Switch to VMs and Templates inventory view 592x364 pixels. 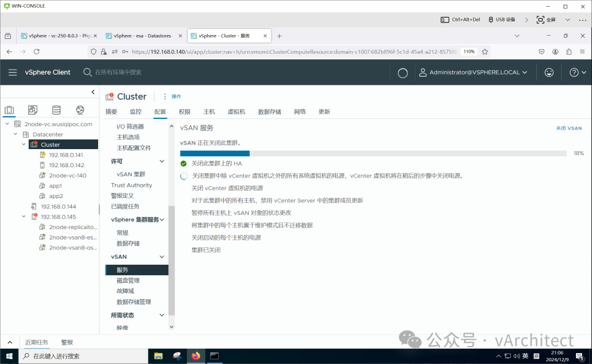33,110
